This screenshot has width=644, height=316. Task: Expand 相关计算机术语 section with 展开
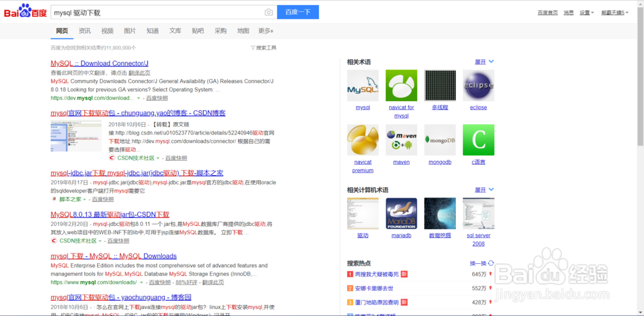point(484,190)
